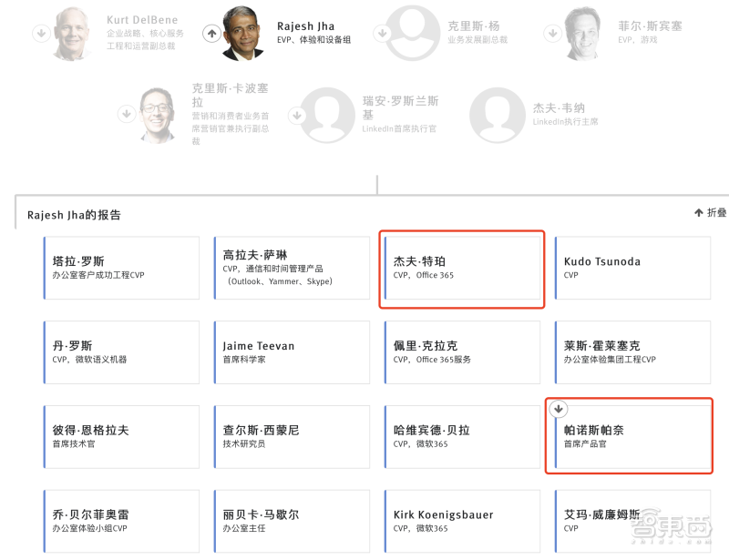Expand the arrow beside 菲尔·斯宾塞
The width and height of the screenshot is (729, 560).
point(553,34)
